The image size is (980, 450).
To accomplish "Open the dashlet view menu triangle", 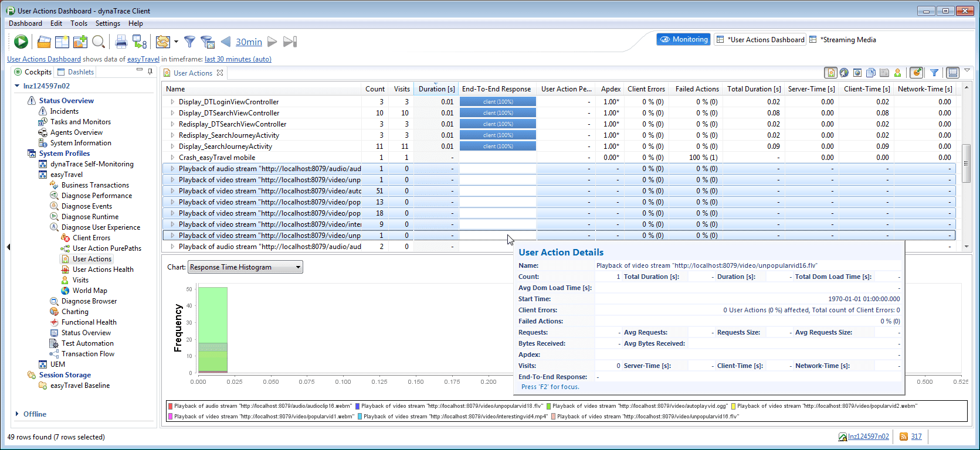I will click(967, 70).
